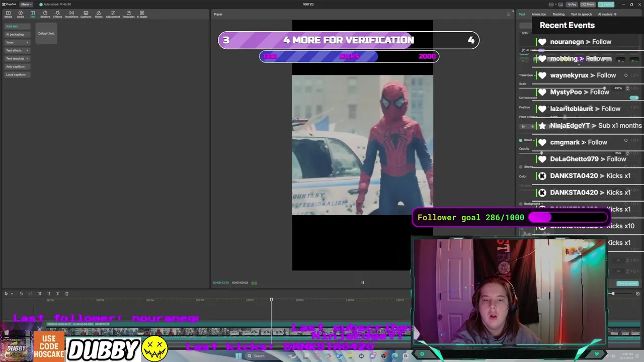
Task: Expand the Text effects dropdown
Action: [18, 50]
